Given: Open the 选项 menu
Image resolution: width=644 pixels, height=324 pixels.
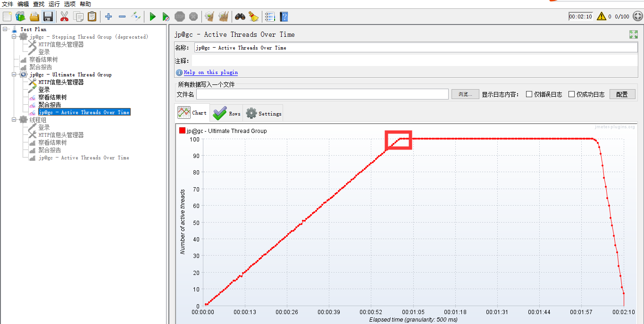Looking at the screenshot, I should (70, 4).
